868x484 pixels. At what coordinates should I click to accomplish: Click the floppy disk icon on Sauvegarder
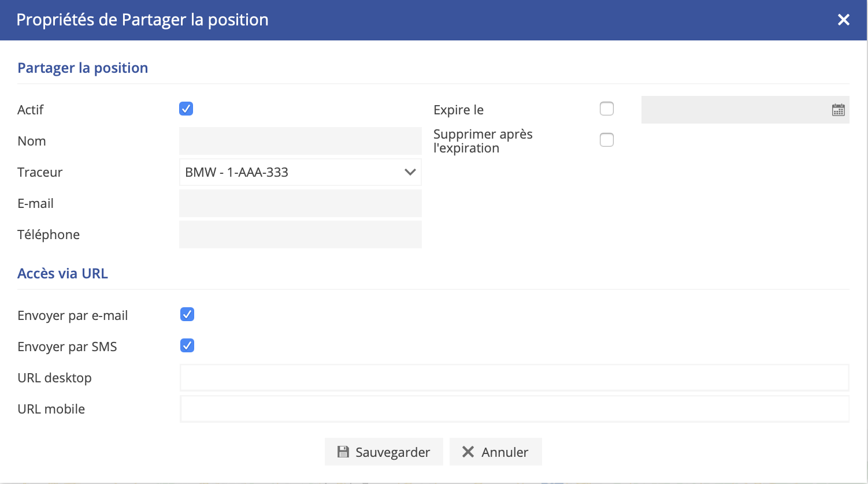[x=343, y=452]
